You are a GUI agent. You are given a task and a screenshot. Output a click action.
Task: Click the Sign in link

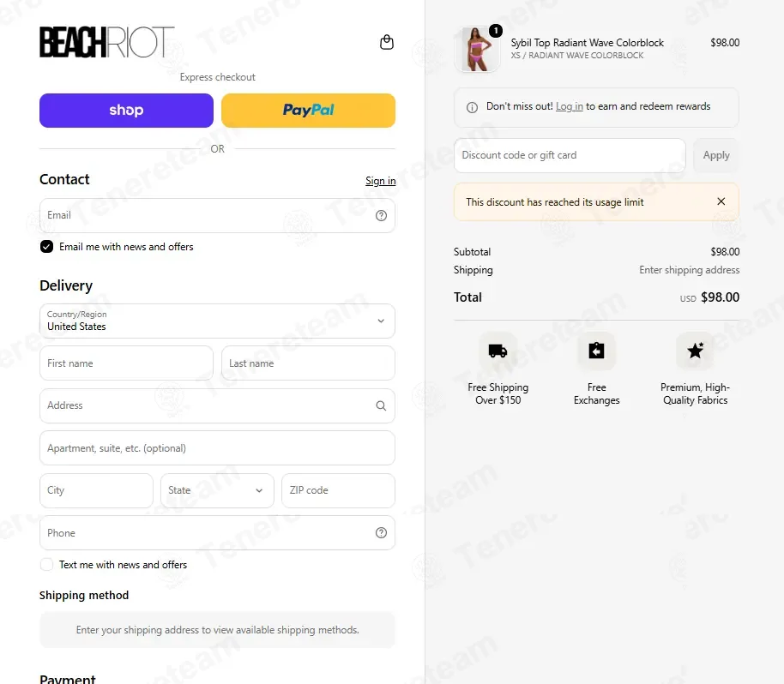[x=381, y=181]
